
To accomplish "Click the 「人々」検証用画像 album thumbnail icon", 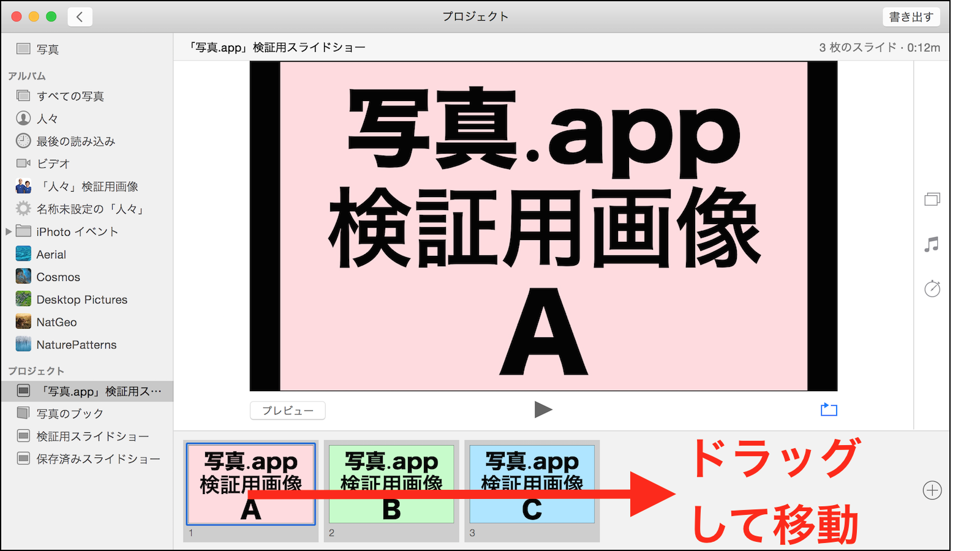I will coord(23,186).
